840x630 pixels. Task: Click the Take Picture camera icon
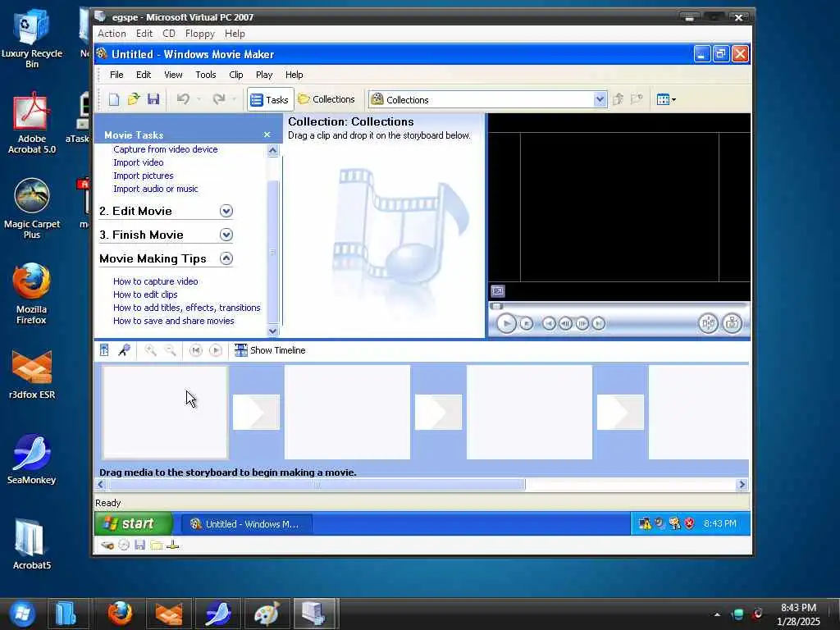tap(732, 323)
